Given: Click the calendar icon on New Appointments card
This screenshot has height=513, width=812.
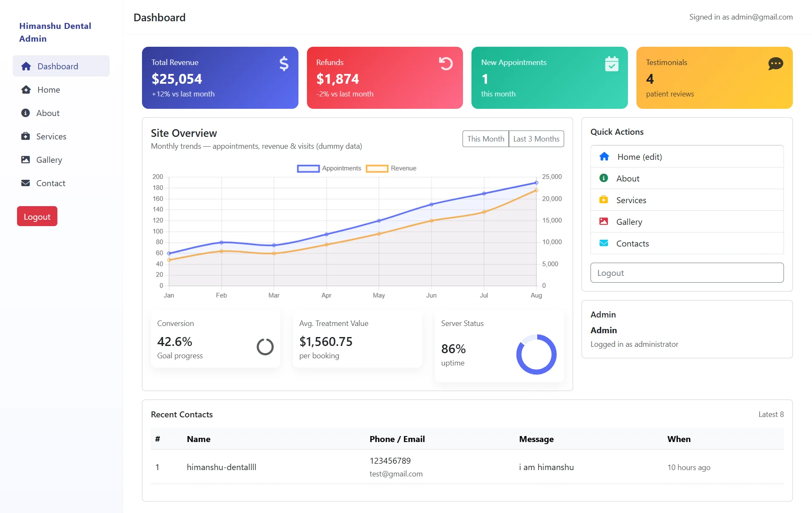Looking at the screenshot, I should [x=611, y=64].
